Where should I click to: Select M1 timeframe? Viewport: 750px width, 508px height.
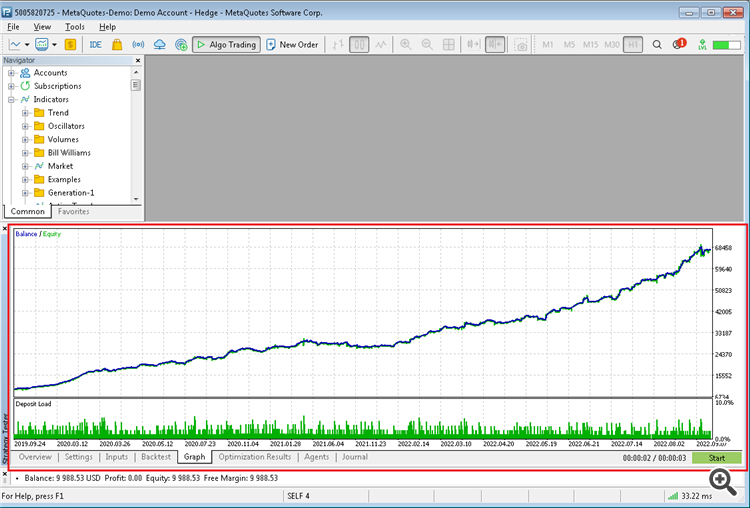pos(548,44)
